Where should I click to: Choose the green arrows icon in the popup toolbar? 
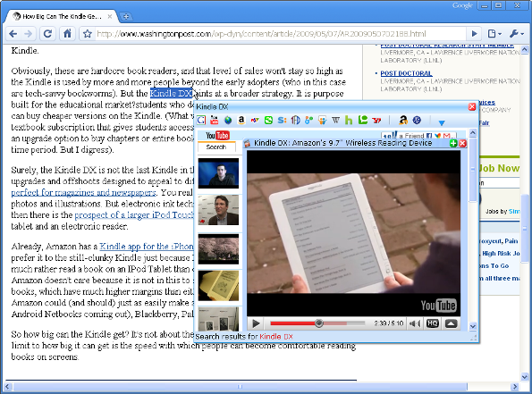pyautogui.click(x=268, y=120)
